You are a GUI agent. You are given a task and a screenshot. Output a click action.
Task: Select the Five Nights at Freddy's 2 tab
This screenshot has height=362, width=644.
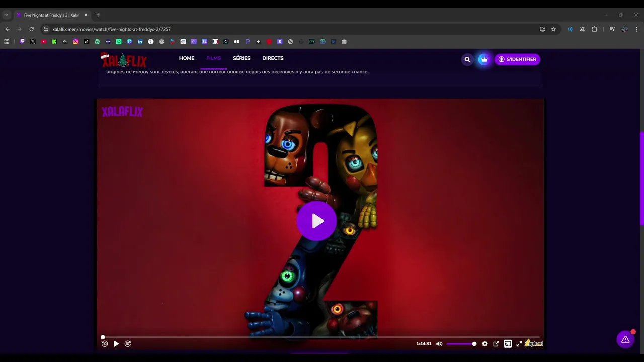[51, 15]
